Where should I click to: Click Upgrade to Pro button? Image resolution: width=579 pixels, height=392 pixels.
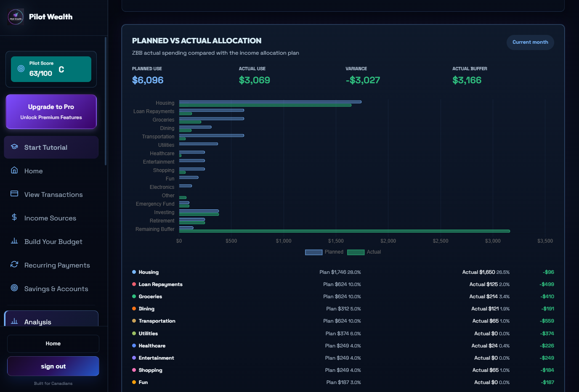(x=51, y=111)
